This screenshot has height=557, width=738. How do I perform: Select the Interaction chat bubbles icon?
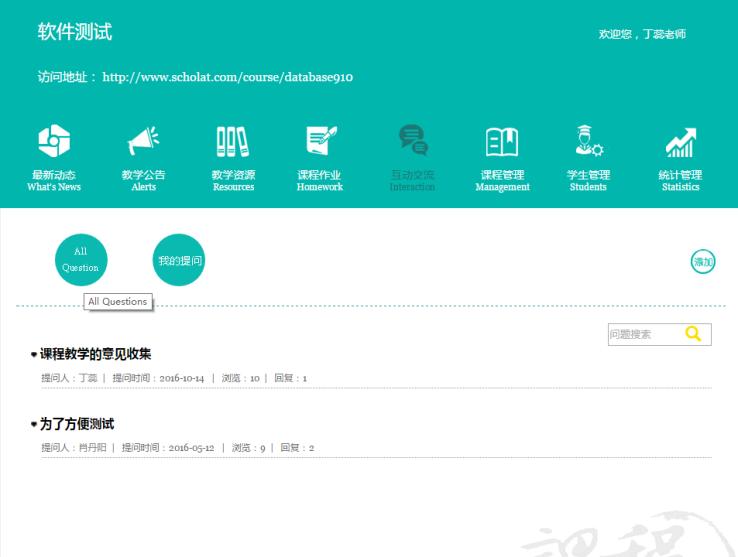coord(412,142)
